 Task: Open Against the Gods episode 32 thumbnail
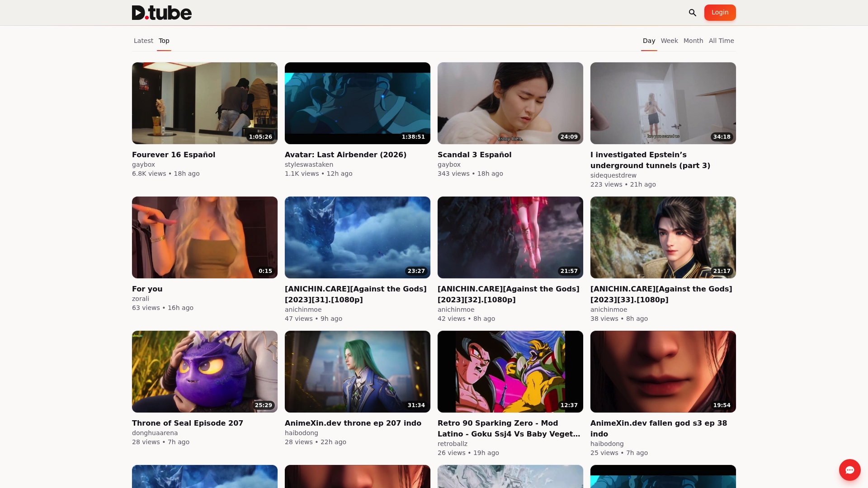pos(510,237)
